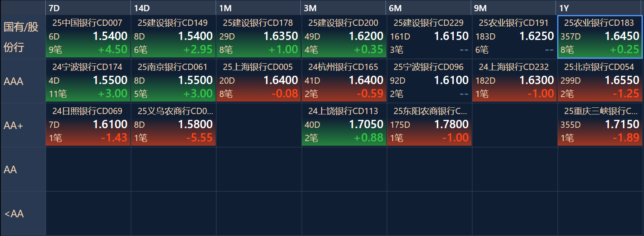Select the 24宁波银行CD174 cell

pyautogui.click(x=88, y=81)
